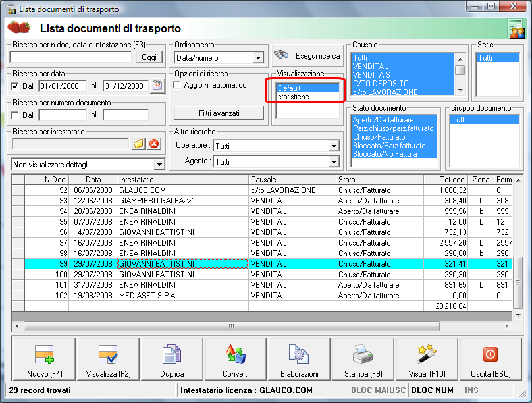Screen dimensions: 532x403
Task: Select Chiuso/Fatturato in Stato documento list
Action: click(394, 137)
